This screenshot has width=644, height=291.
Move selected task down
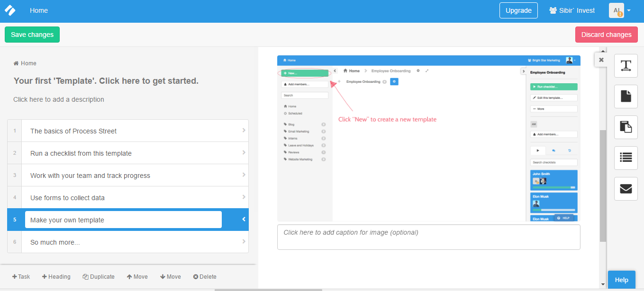tap(171, 277)
